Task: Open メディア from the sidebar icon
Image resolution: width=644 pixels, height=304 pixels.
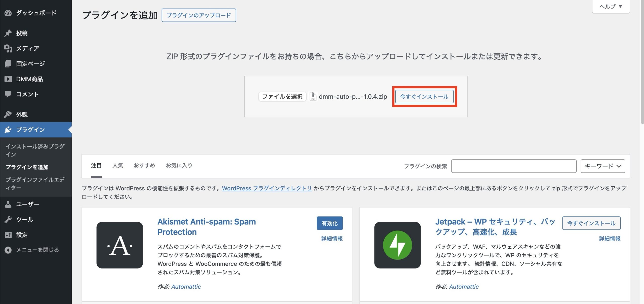Action: (x=8, y=48)
